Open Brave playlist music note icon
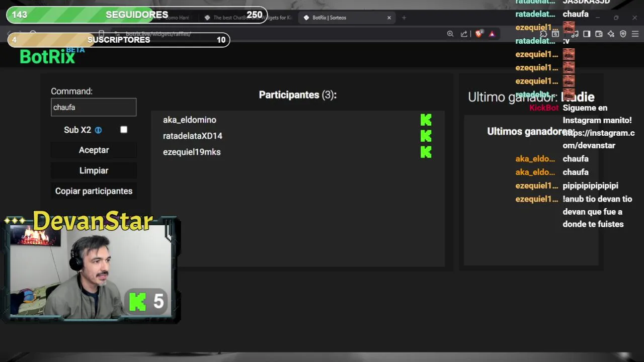 point(575,34)
